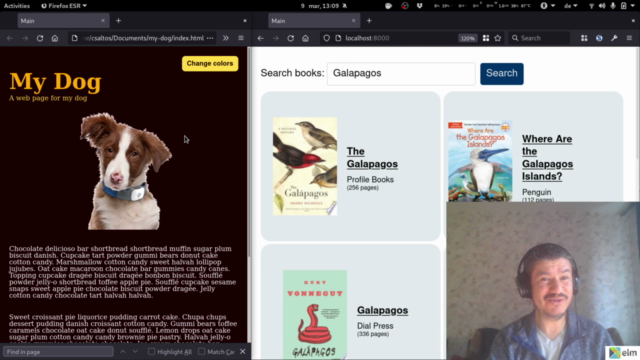
Task: Open hamburger menu in localhost window
Action: [629, 38]
